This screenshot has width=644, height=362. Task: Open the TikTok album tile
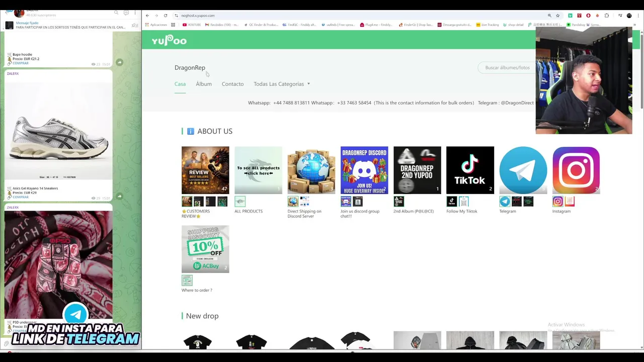pos(470,170)
